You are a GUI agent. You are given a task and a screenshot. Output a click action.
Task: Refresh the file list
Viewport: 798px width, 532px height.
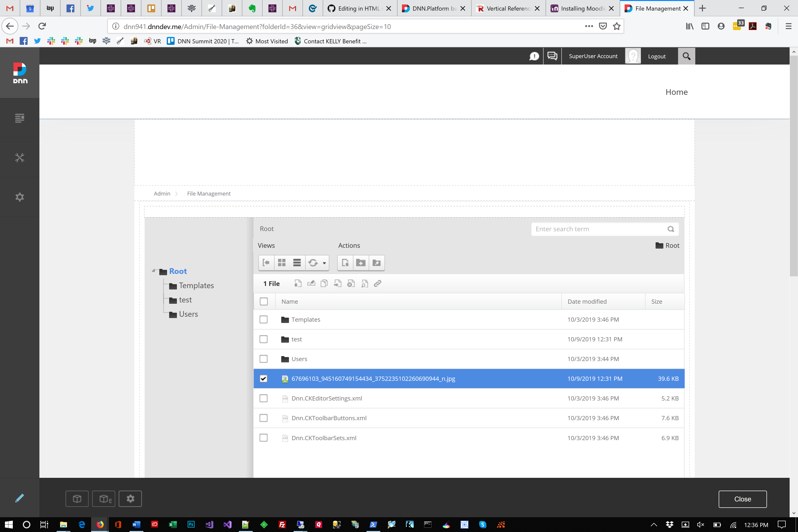(x=313, y=263)
